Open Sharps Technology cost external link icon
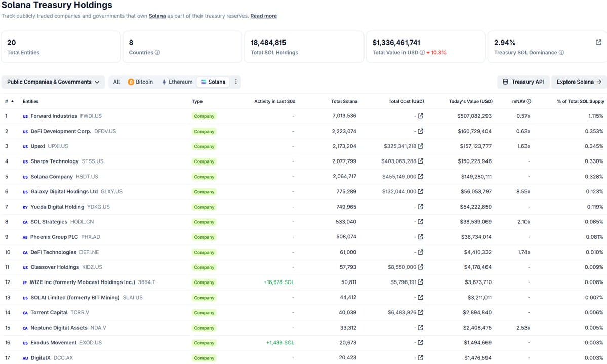This screenshot has height=364, width=607. (420, 161)
